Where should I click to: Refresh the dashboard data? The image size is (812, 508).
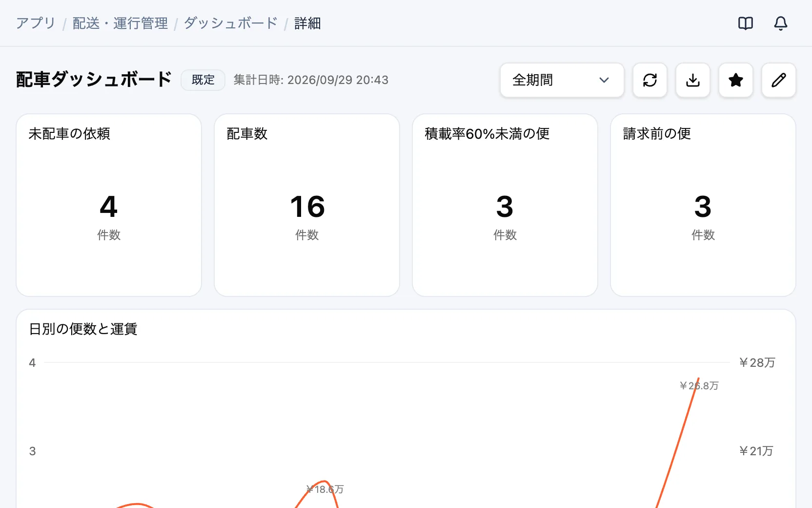pyautogui.click(x=650, y=80)
